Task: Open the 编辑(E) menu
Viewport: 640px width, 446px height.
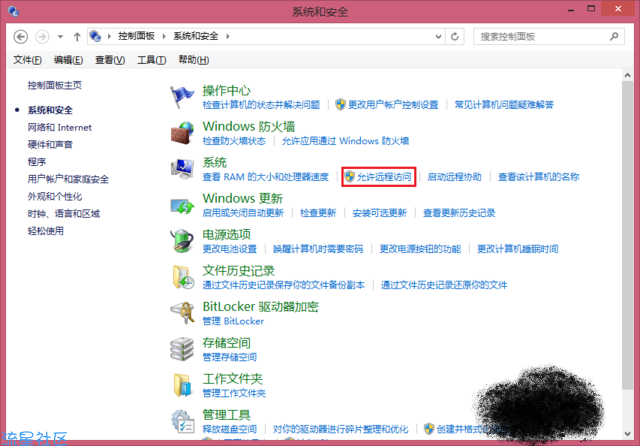Action: click(69, 60)
